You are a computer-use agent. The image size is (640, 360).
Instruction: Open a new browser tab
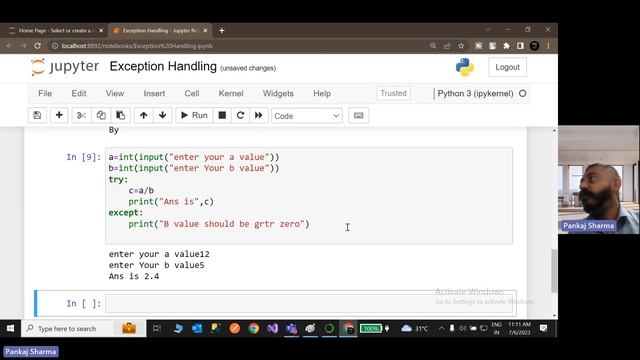pyautogui.click(x=222, y=31)
